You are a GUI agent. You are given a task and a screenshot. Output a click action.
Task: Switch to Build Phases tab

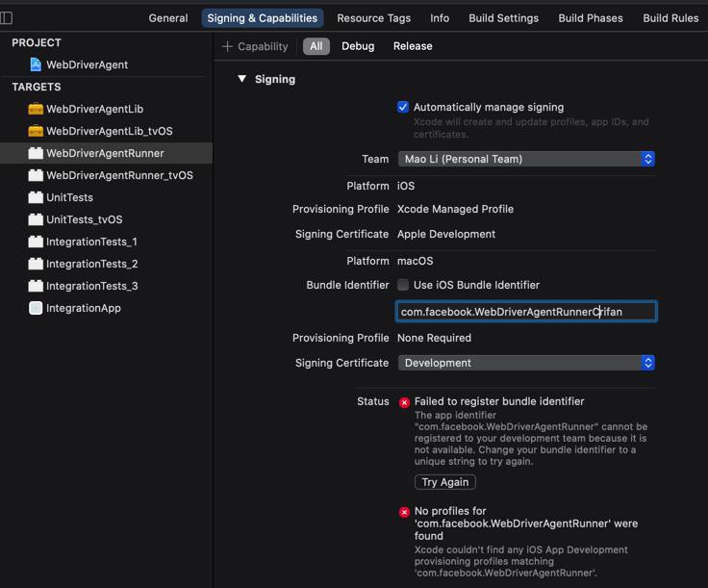[x=591, y=18]
